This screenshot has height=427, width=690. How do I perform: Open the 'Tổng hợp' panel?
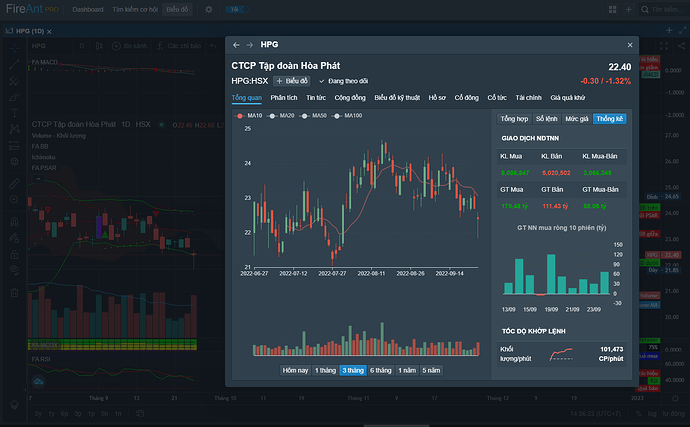coord(514,118)
